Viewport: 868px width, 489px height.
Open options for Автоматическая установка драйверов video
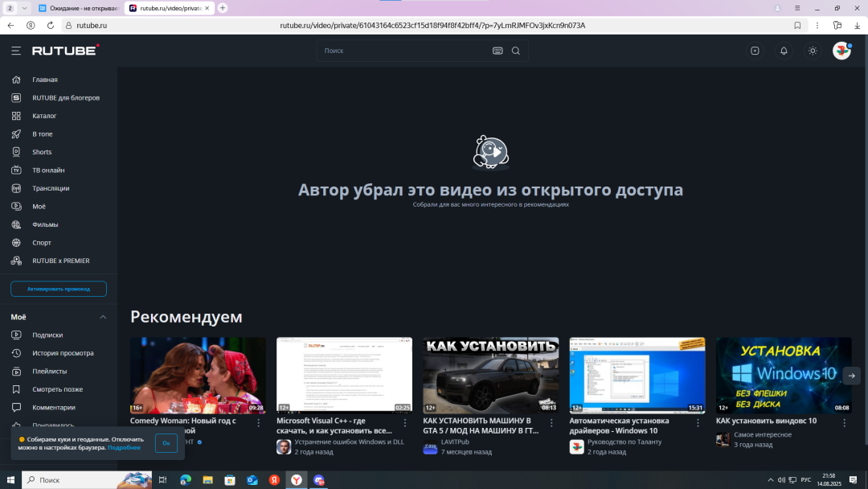click(698, 422)
